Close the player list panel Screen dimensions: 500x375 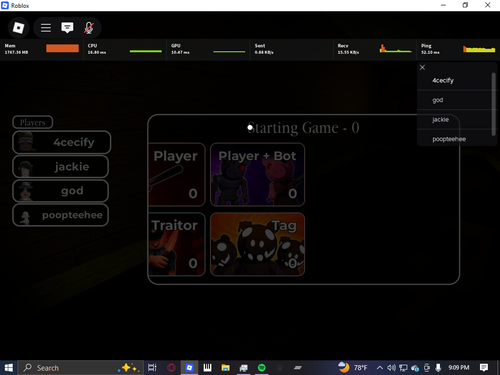coord(422,67)
